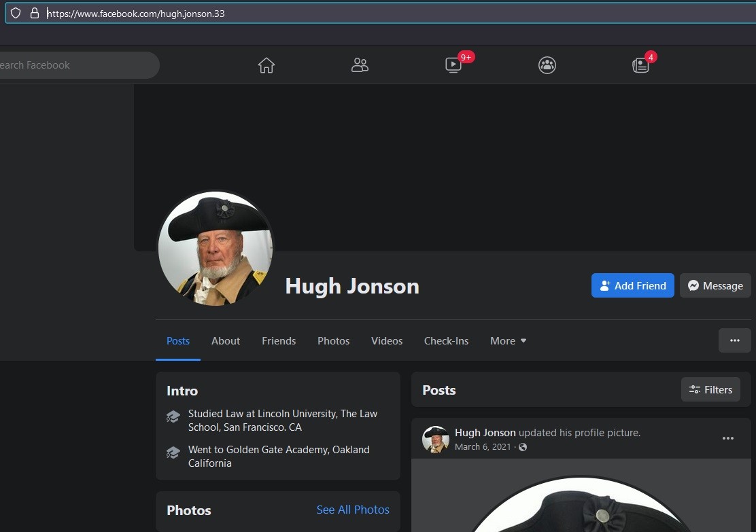Screen dimensions: 756x532
Task: Open profile three-dot menu beside tabs
Action: pos(734,340)
